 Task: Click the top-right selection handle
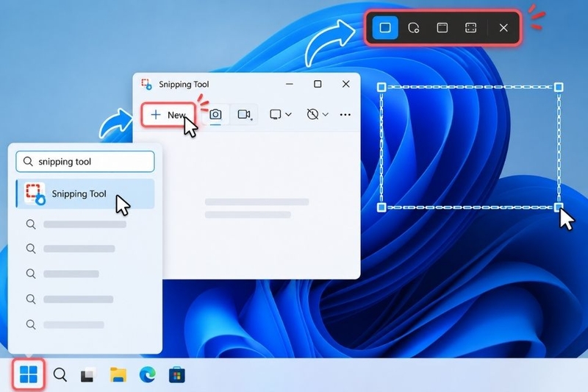(x=559, y=88)
